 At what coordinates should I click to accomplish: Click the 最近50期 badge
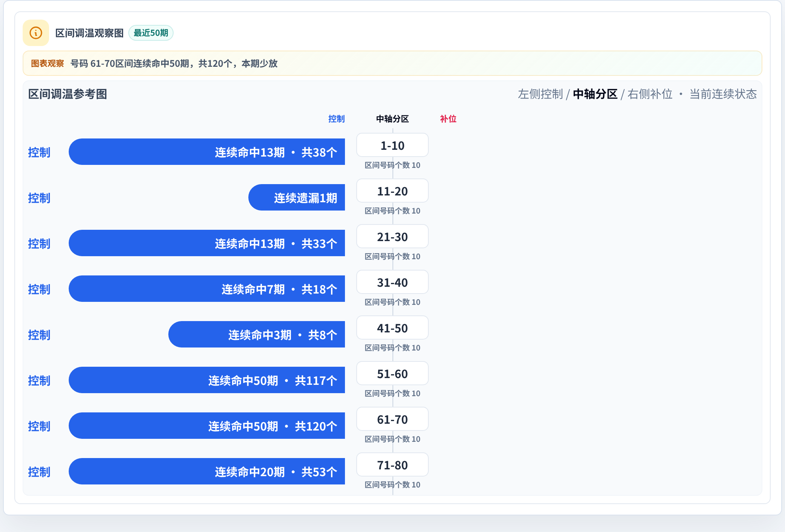click(x=151, y=33)
